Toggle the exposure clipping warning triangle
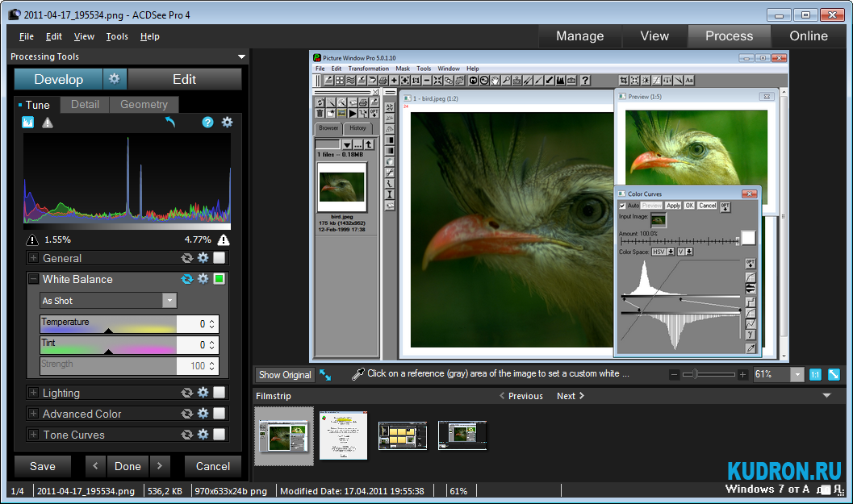The height and width of the screenshot is (504, 853). [48, 123]
